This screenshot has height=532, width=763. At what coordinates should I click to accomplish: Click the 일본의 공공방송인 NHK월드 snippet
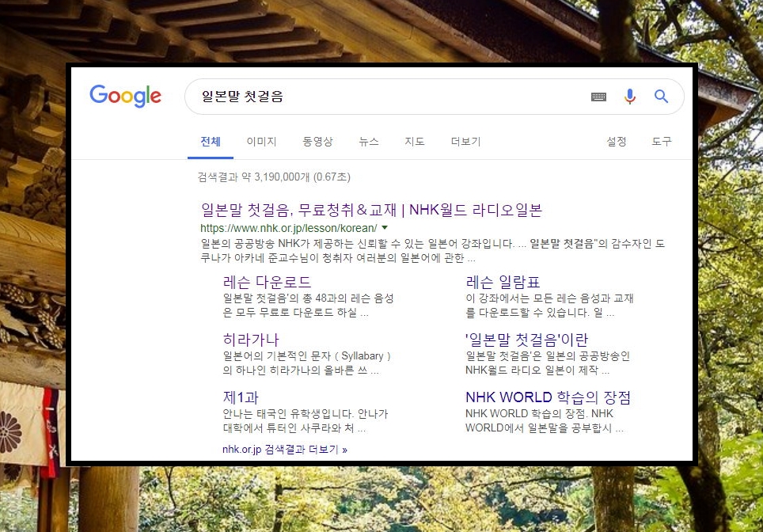click(x=548, y=363)
